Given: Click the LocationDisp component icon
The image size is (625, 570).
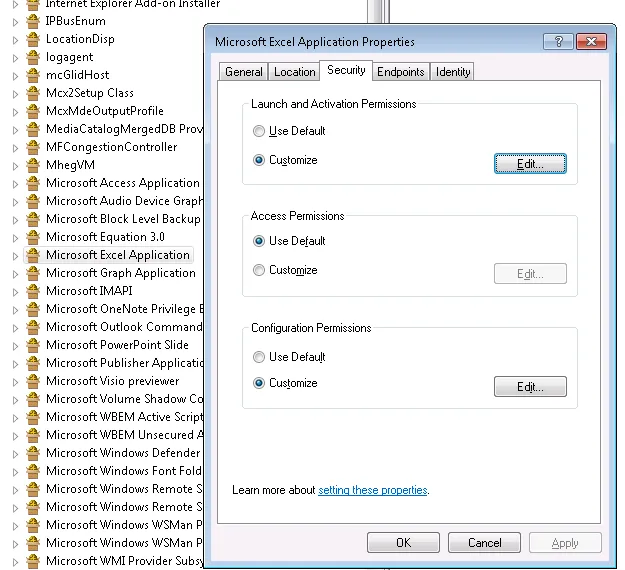Looking at the screenshot, I should tap(33, 39).
